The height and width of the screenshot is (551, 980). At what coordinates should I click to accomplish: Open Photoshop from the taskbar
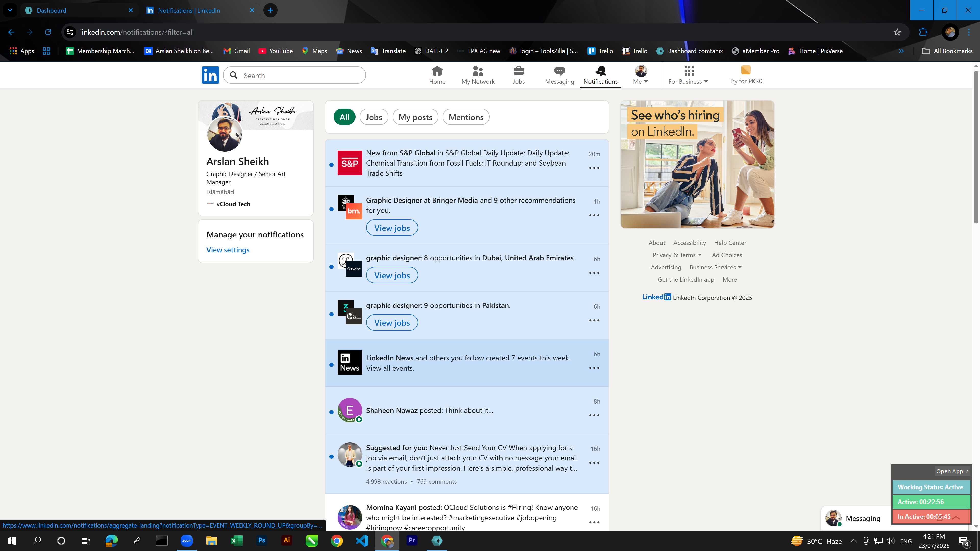tap(262, 540)
